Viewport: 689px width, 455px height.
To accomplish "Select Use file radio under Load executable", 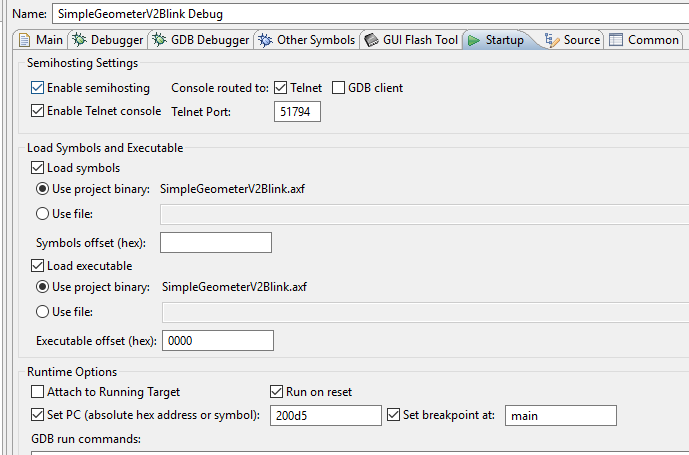I will click(x=42, y=312).
